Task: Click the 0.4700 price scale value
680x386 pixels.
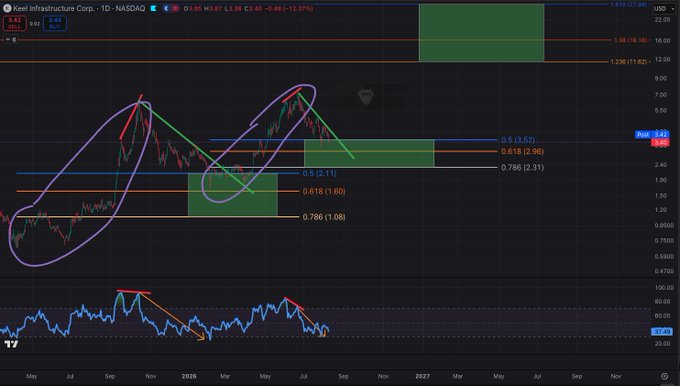Action: pyautogui.click(x=664, y=271)
